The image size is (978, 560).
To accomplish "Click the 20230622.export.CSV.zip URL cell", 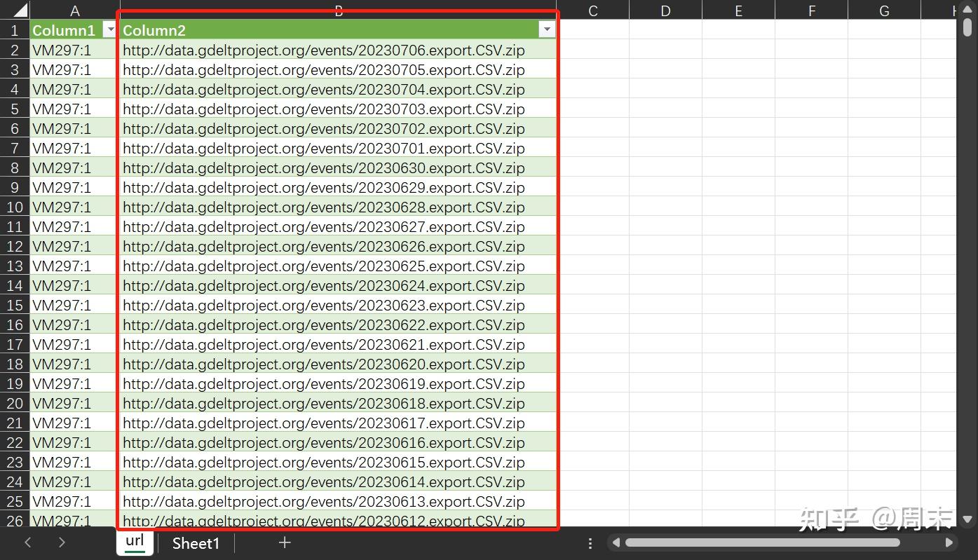I will pyautogui.click(x=339, y=325).
